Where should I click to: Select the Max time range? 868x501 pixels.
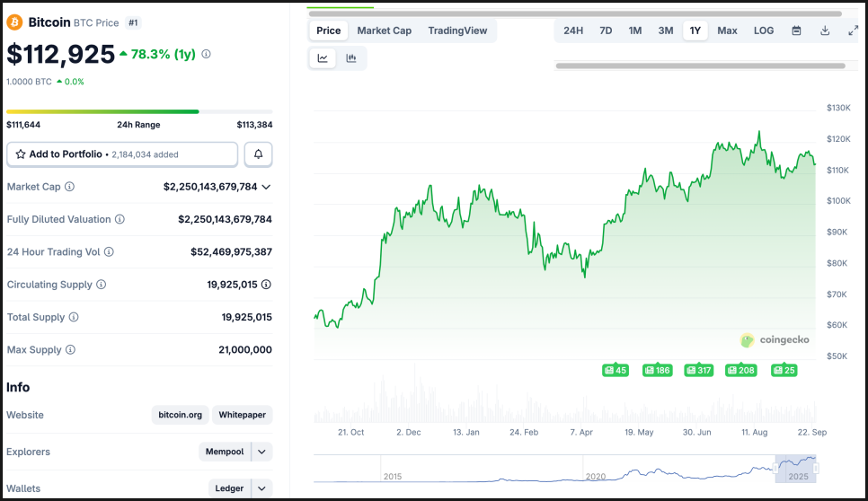(727, 31)
